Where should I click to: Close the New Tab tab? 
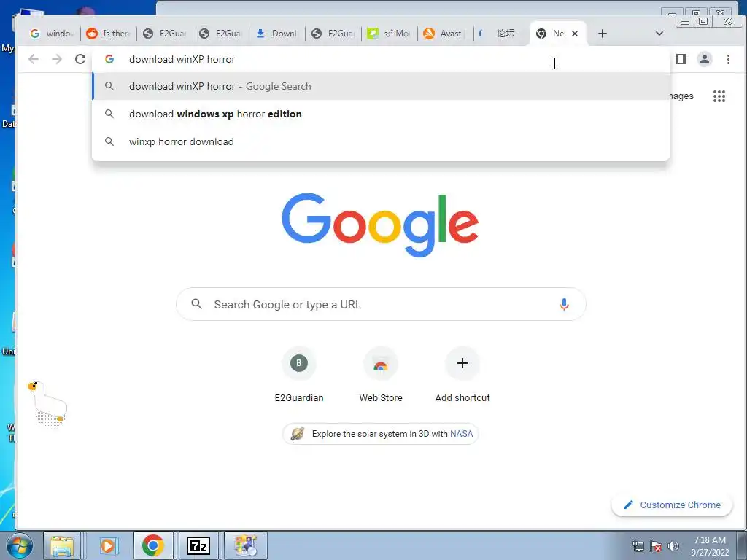point(575,34)
